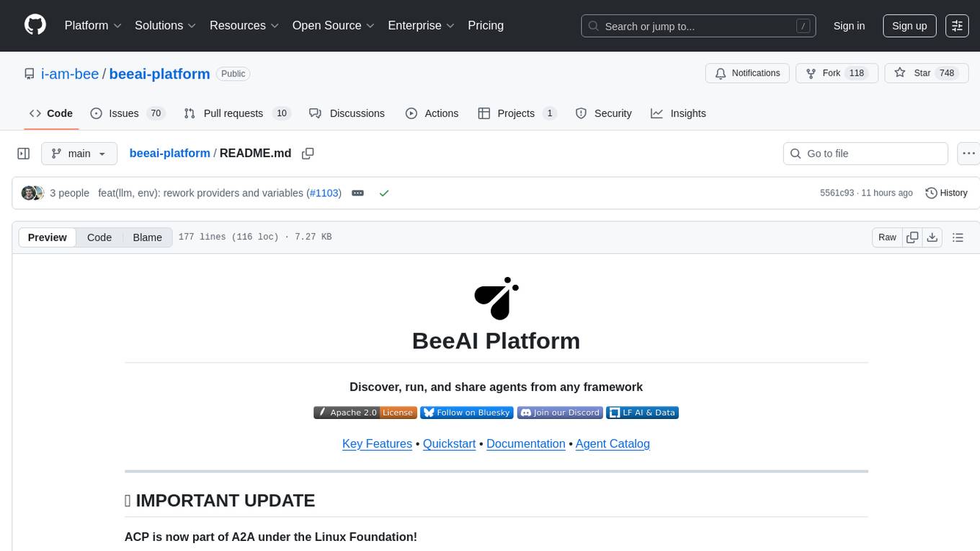Image resolution: width=980 pixels, height=551 pixels.
Task: Expand the Enterprise menu
Action: (422, 25)
